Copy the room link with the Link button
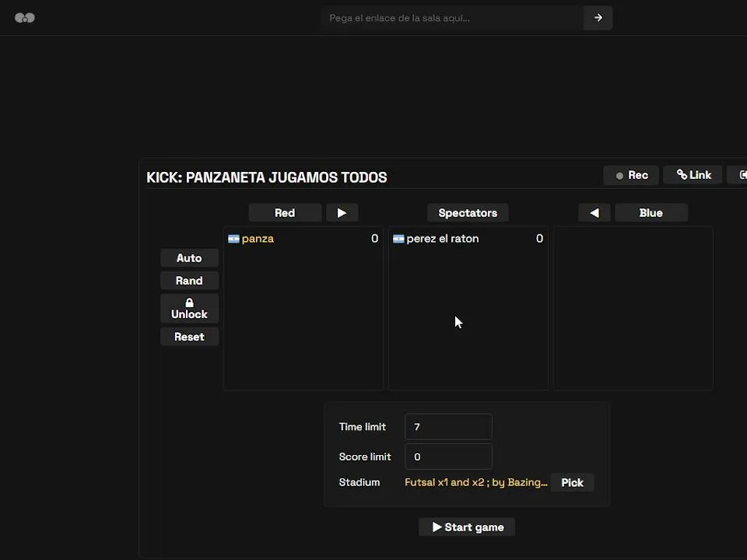Screen dimensions: 747x560 pyautogui.click(x=693, y=175)
